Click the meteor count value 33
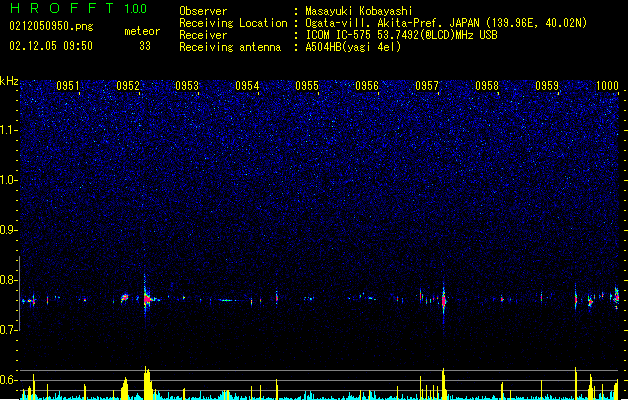This screenshot has height=400, width=629. [145, 46]
